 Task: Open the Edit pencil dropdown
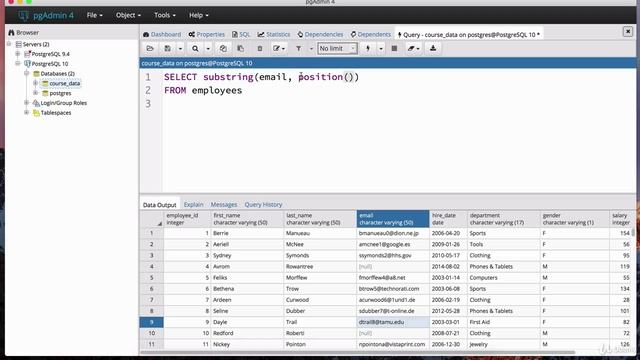tap(279, 49)
